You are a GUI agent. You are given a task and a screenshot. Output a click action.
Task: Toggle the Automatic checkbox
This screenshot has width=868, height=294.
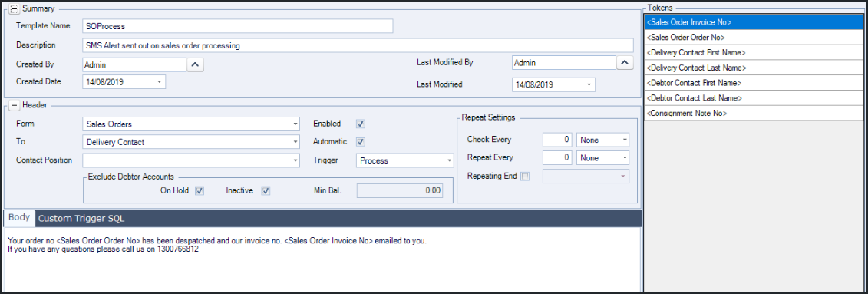coord(361,142)
